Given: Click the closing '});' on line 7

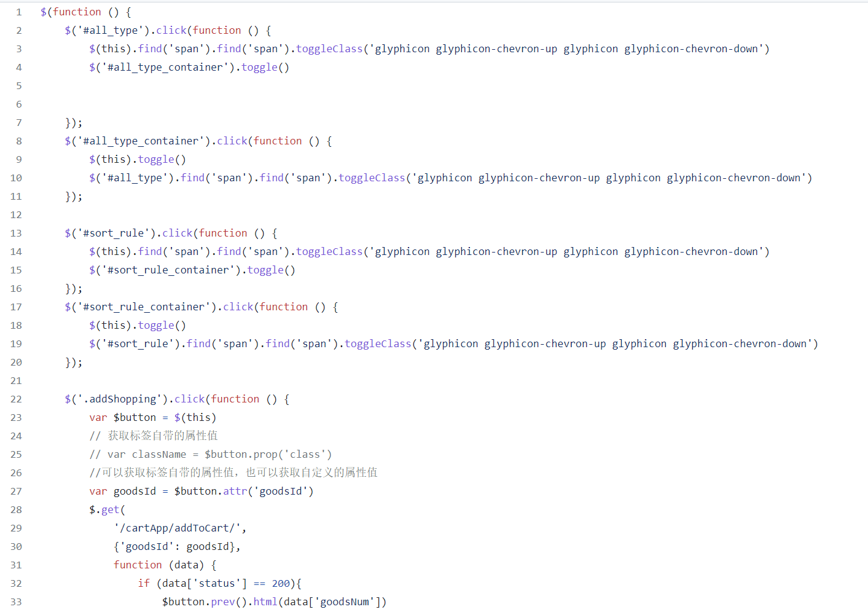Looking at the screenshot, I should 74,123.
